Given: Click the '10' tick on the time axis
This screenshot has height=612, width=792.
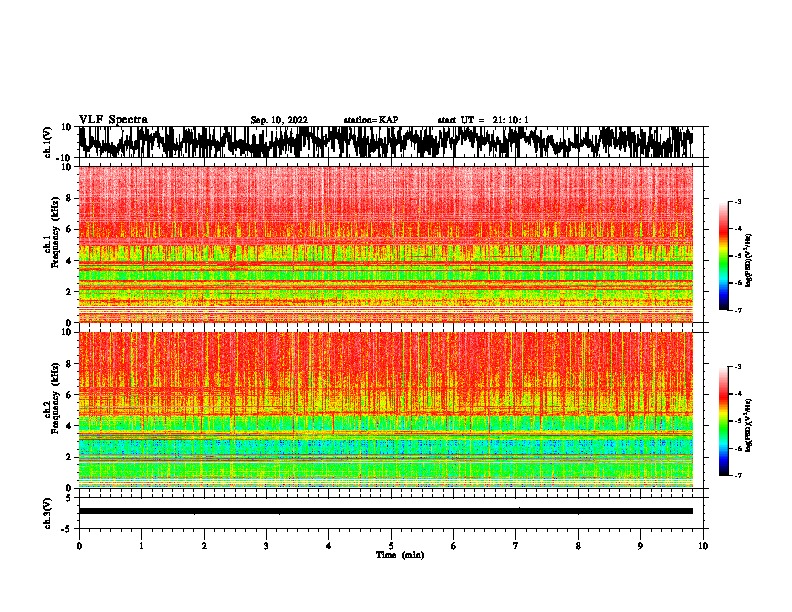Looking at the screenshot, I should [x=703, y=546].
